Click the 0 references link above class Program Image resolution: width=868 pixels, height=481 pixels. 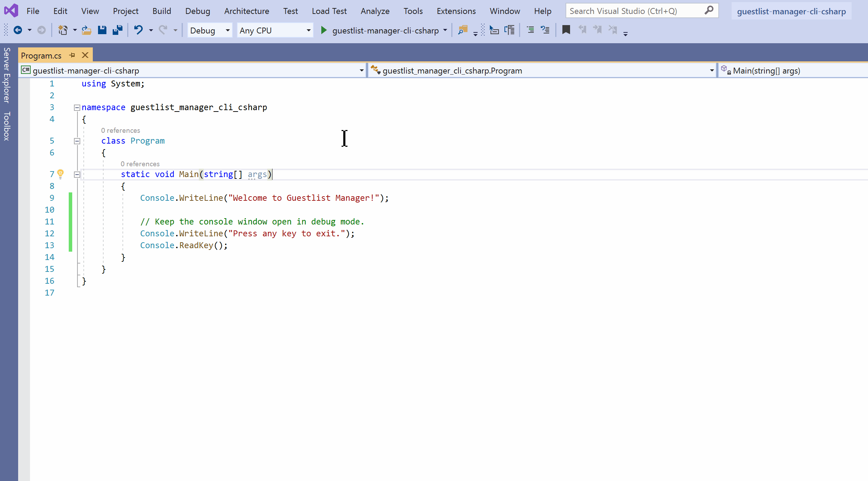click(x=120, y=130)
